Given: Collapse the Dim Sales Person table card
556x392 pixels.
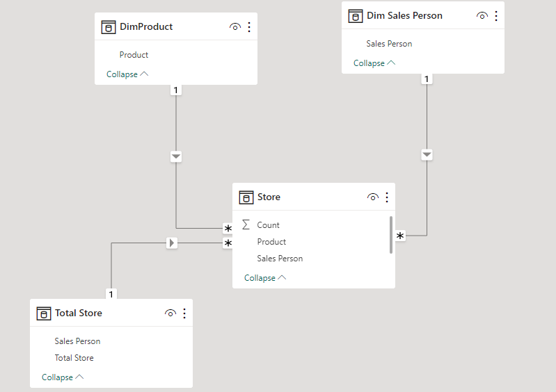Looking at the screenshot, I should (374, 63).
